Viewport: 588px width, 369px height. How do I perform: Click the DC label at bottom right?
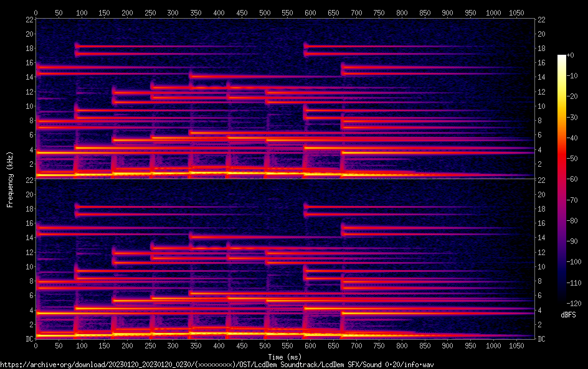[542, 339]
